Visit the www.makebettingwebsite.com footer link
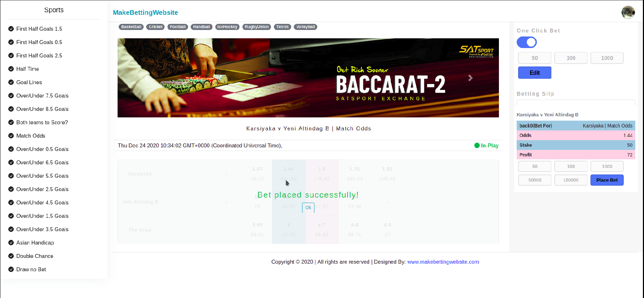Image resolution: width=644 pixels, height=298 pixels. [x=443, y=262]
